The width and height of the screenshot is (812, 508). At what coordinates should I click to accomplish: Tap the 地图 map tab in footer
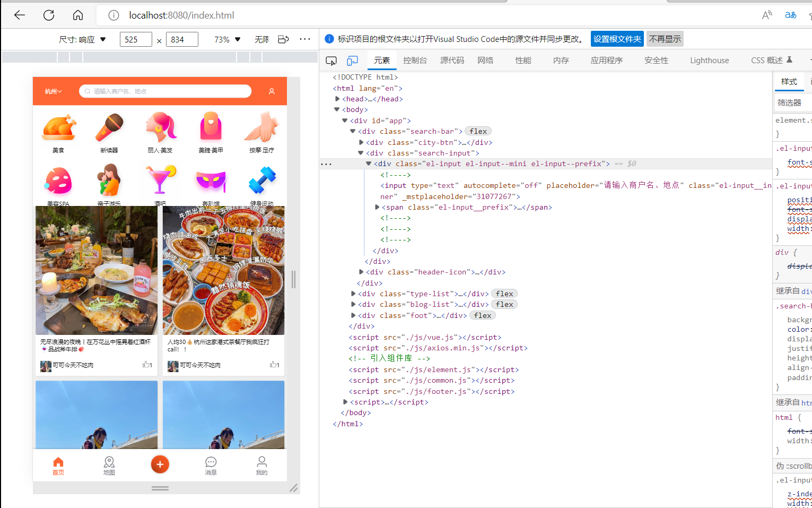[x=109, y=466]
